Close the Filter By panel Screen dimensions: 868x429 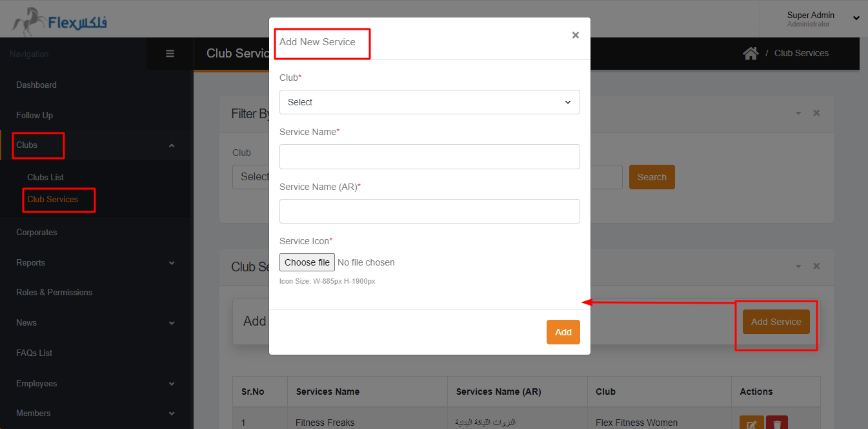tap(816, 113)
